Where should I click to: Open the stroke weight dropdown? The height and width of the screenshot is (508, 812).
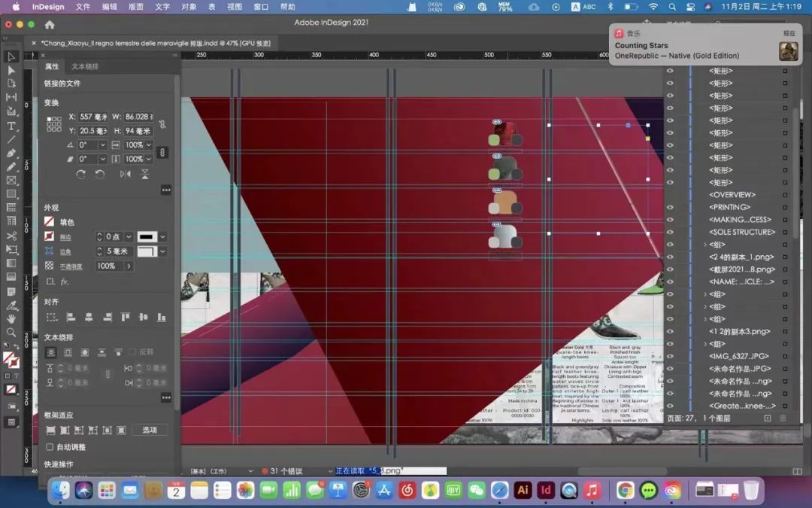129,237
